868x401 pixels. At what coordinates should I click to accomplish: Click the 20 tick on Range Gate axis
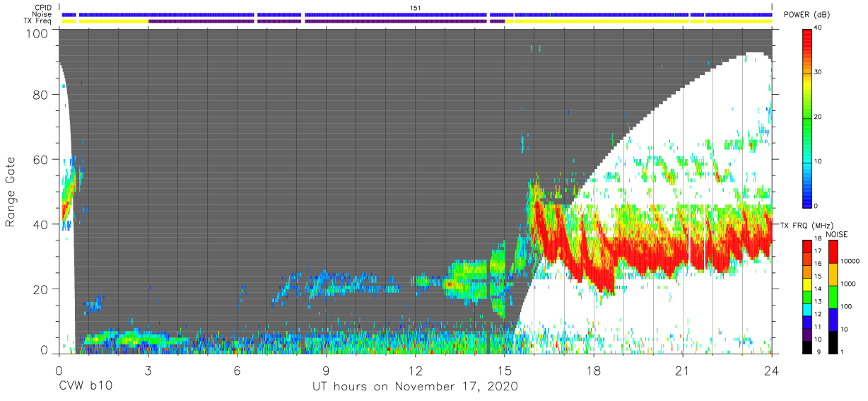click(x=40, y=289)
